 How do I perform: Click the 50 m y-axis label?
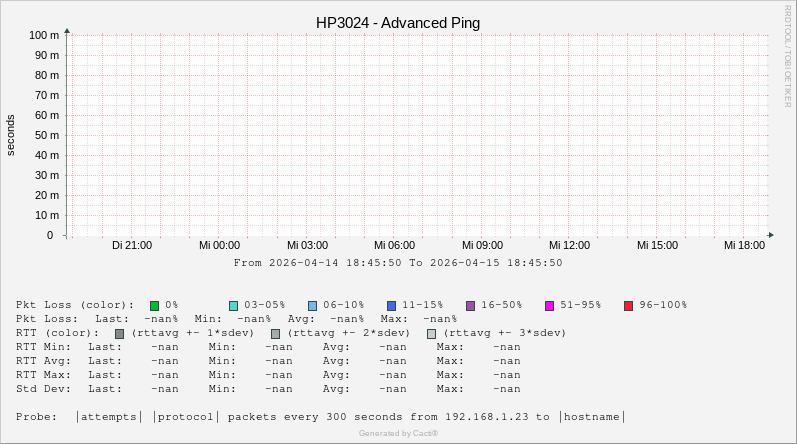pyautogui.click(x=46, y=135)
